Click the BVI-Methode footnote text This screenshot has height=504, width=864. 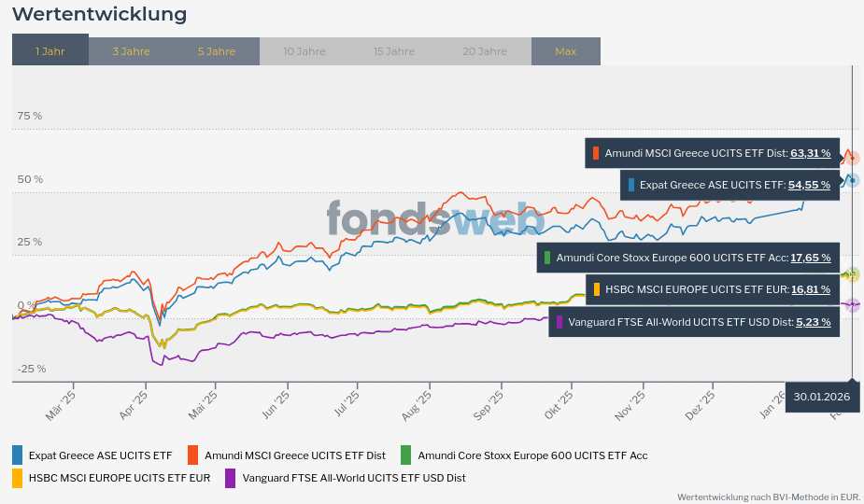point(768,497)
